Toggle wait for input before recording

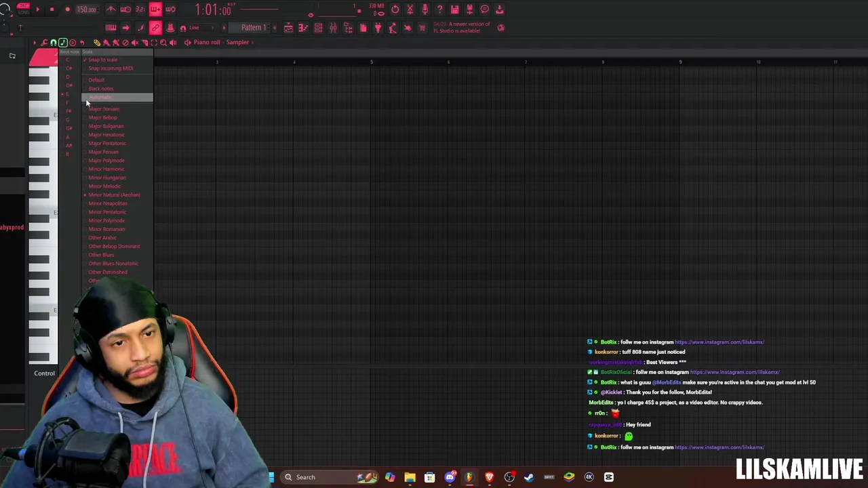click(x=125, y=9)
